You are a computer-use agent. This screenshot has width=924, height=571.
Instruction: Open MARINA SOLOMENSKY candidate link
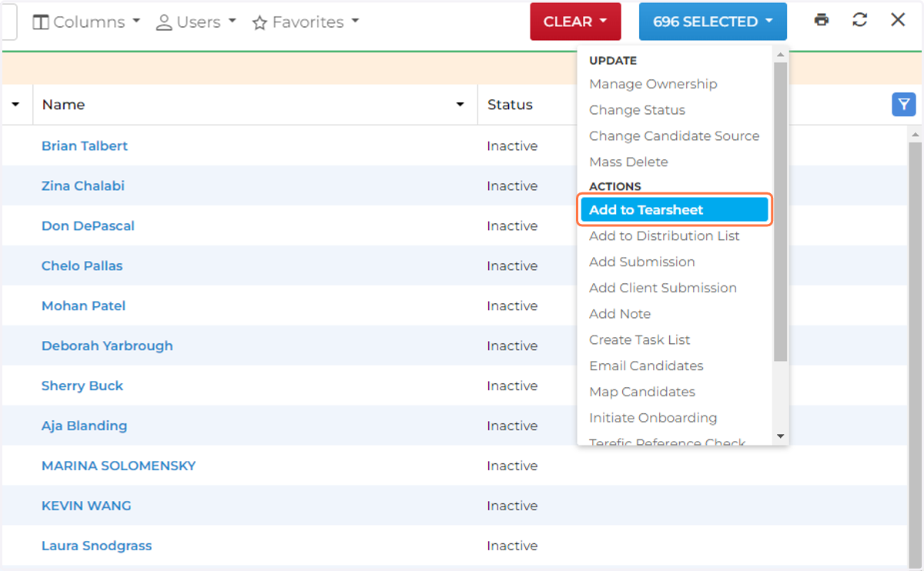[x=119, y=466]
